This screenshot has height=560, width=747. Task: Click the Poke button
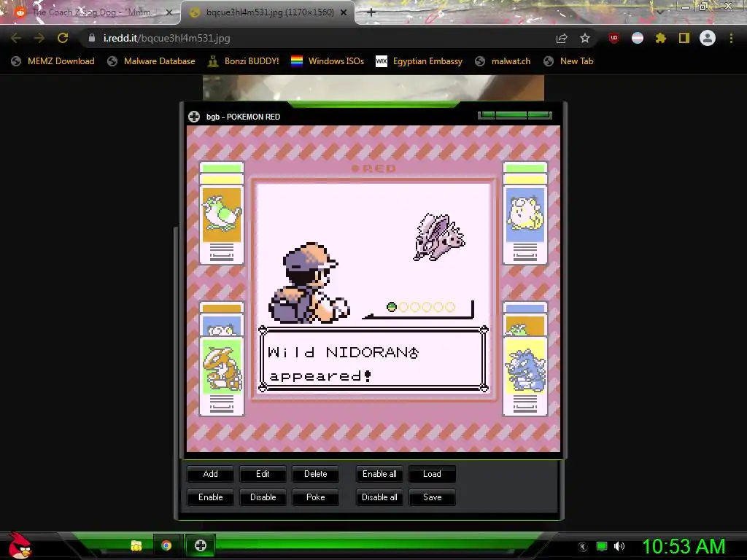point(315,497)
